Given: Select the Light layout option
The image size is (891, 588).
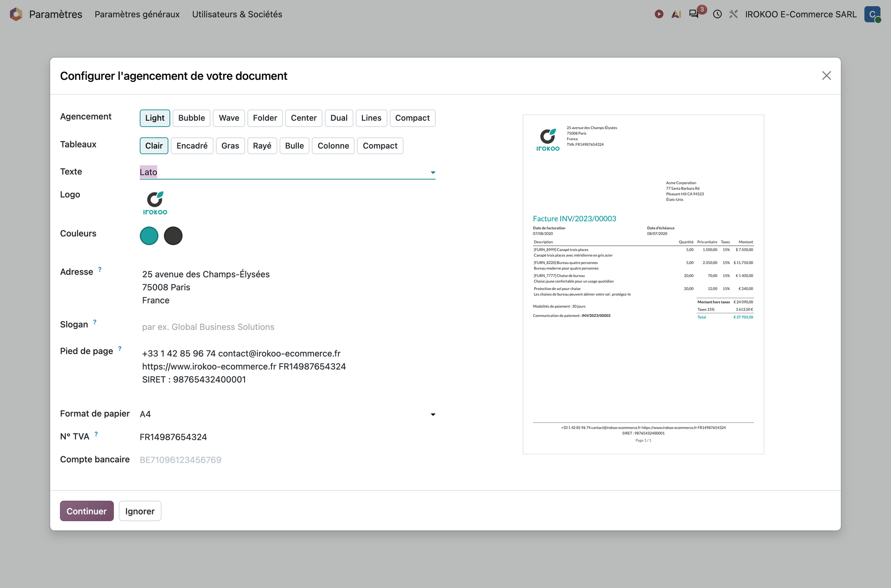Looking at the screenshot, I should (x=155, y=118).
